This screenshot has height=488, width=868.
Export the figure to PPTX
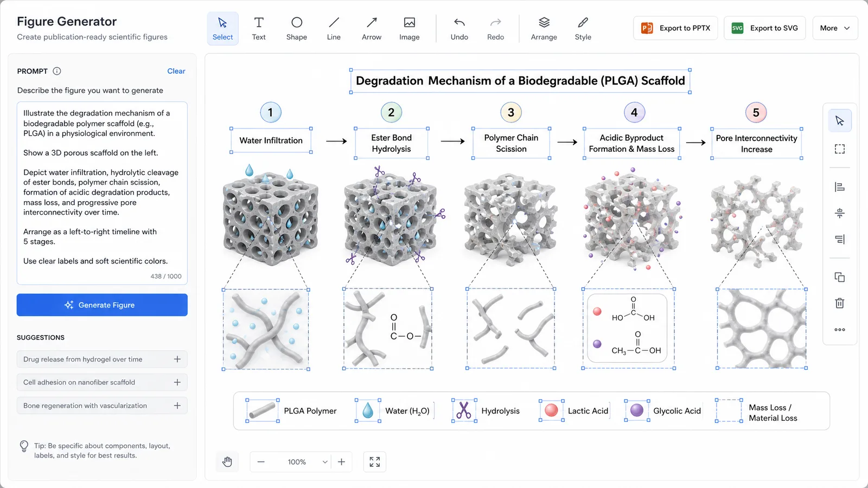click(675, 28)
